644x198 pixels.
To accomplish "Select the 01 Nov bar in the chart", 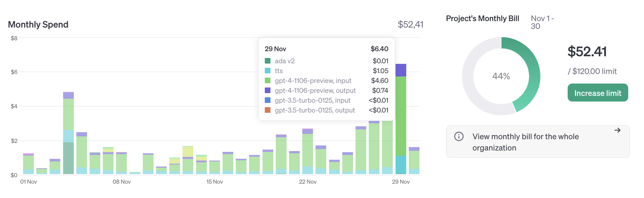I will pyautogui.click(x=28, y=165).
